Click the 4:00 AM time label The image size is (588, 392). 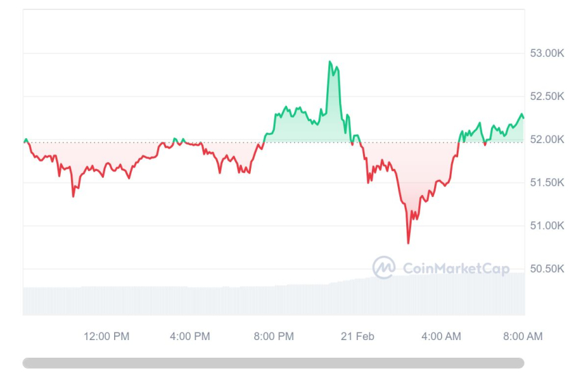[441, 336]
